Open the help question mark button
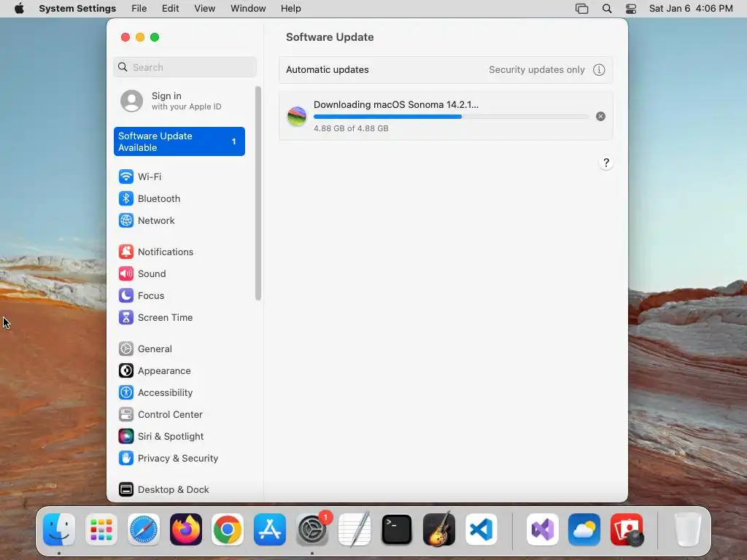Image resolution: width=747 pixels, height=560 pixels. (606, 163)
